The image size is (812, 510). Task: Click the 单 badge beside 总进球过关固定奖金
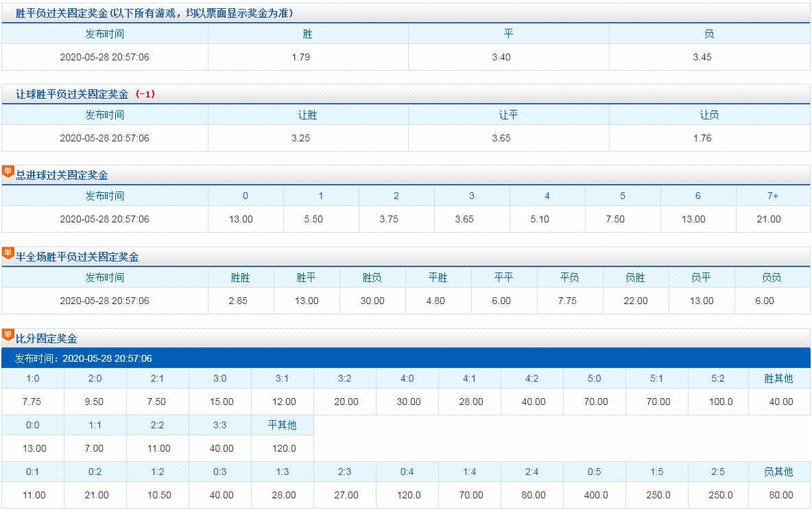tap(8, 172)
